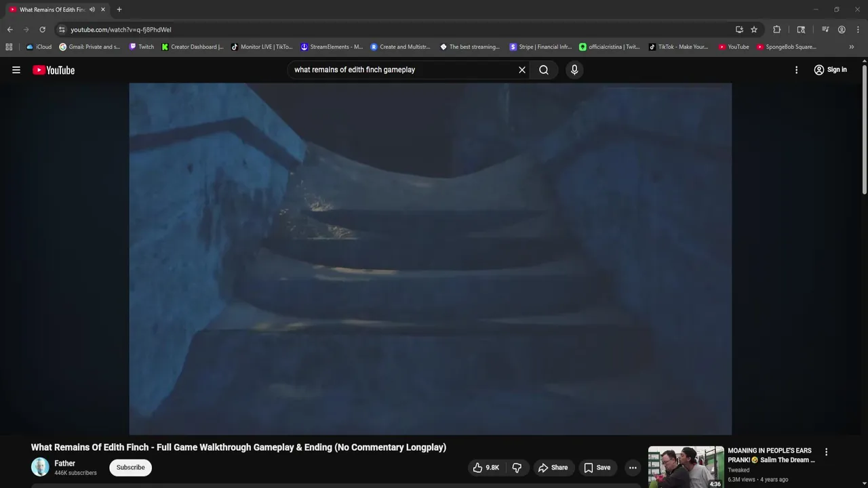Go to the YouTube home logo
The image size is (868, 488).
pos(54,70)
